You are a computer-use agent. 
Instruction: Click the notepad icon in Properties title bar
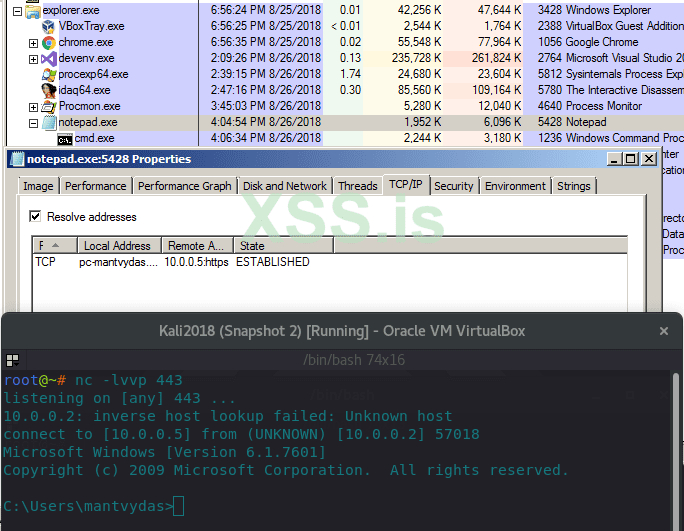[x=17, y=159]
